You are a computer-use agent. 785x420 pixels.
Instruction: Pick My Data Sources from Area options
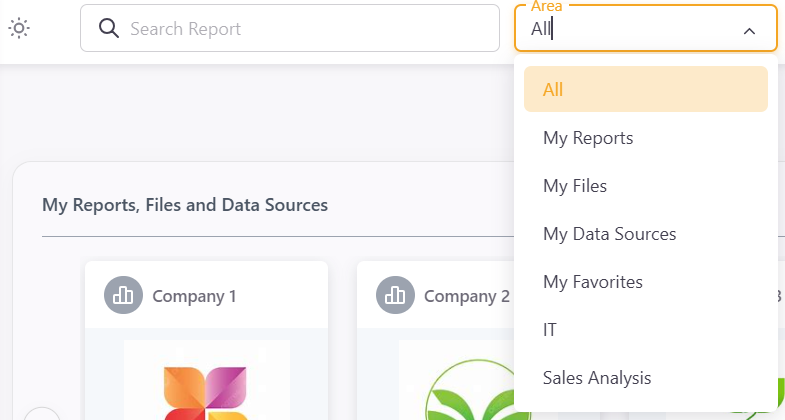[x=609, y=234]
